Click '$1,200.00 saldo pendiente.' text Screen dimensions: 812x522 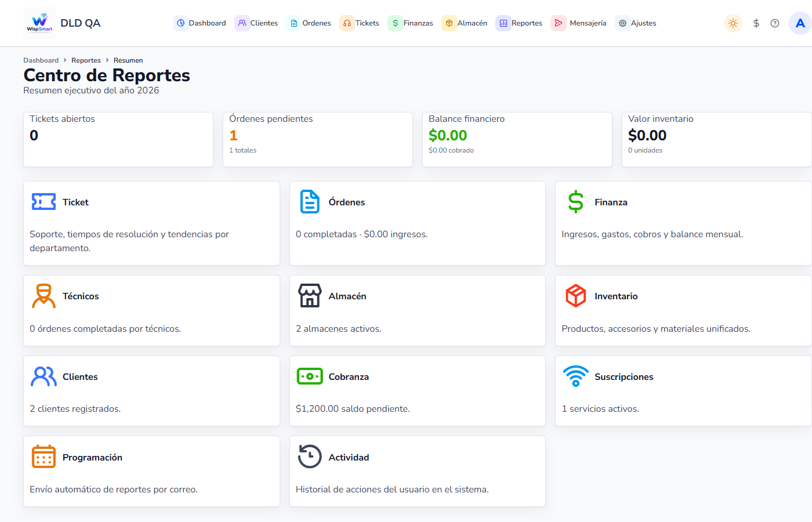coord(353,409)
